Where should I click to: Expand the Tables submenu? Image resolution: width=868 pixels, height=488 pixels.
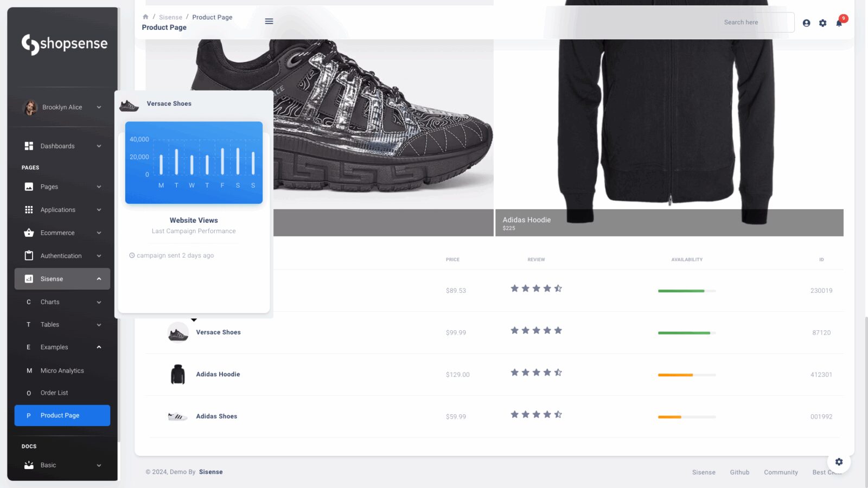tap(99, 325)
